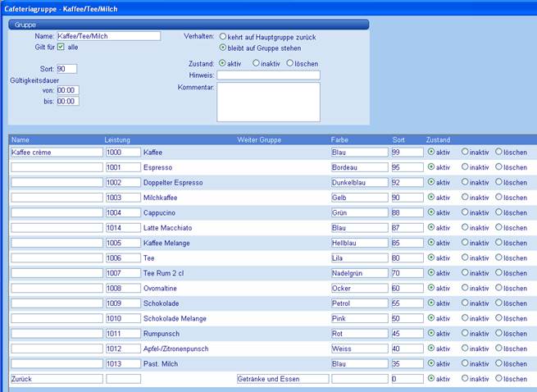537x392 pixels.
Task: Click the group Sort field showing 90
Action: (x=66, y=69)
